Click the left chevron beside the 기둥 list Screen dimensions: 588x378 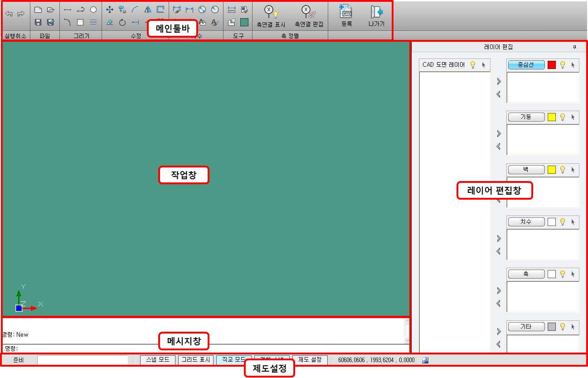point(499,146)
